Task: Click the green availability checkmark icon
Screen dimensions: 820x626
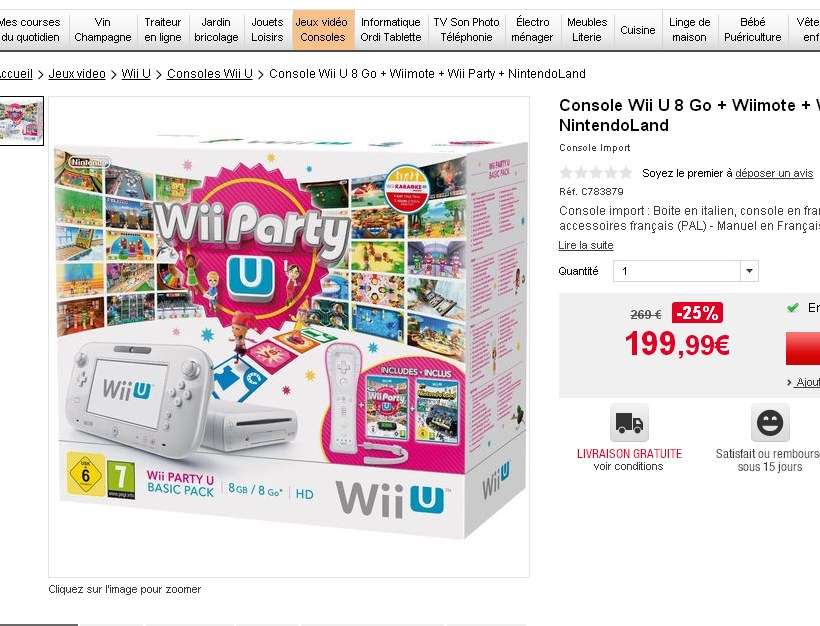Action: click(x=793, y=308)
